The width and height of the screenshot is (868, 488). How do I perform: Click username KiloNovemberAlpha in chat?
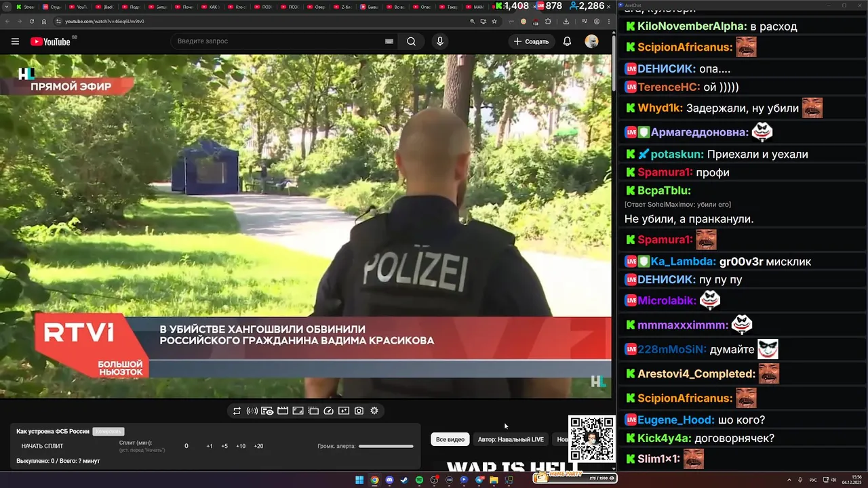click(692, 26)
